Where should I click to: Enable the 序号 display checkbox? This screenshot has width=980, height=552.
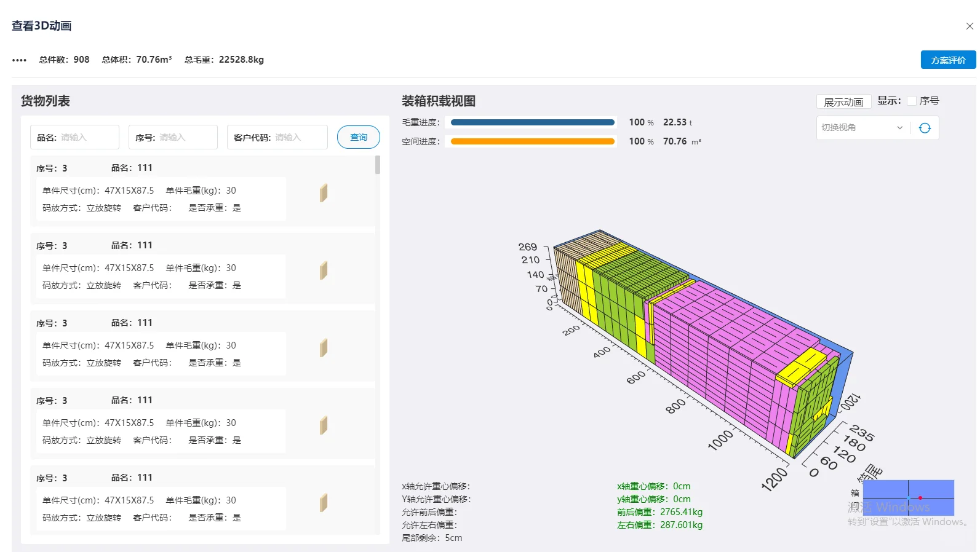pos(912,101)
